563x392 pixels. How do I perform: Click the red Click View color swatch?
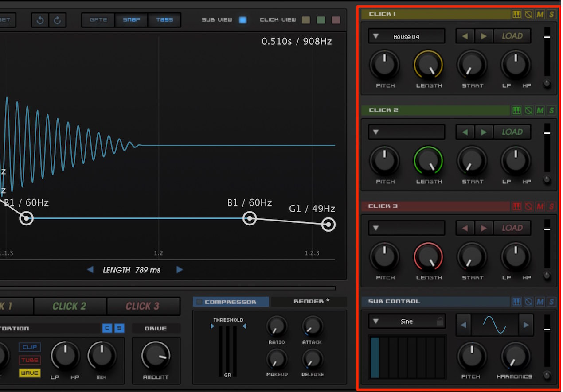[336, 20]
